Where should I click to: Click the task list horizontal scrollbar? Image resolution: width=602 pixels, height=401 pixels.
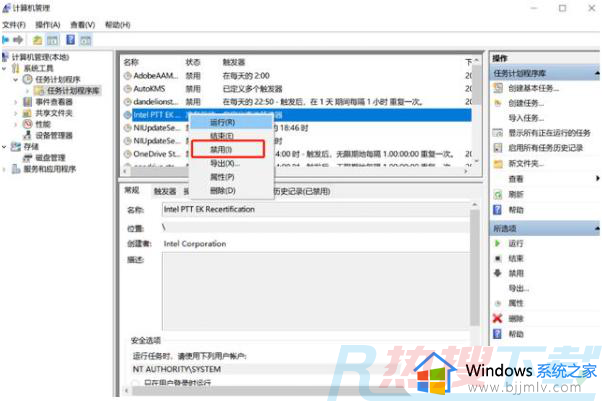tap(297, 171)
